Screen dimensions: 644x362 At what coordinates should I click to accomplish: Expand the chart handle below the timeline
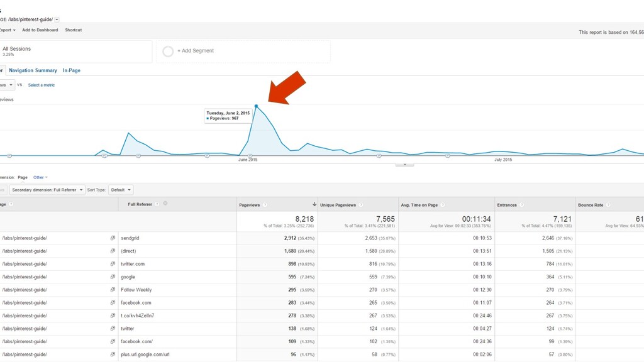[x=404, y=165]
